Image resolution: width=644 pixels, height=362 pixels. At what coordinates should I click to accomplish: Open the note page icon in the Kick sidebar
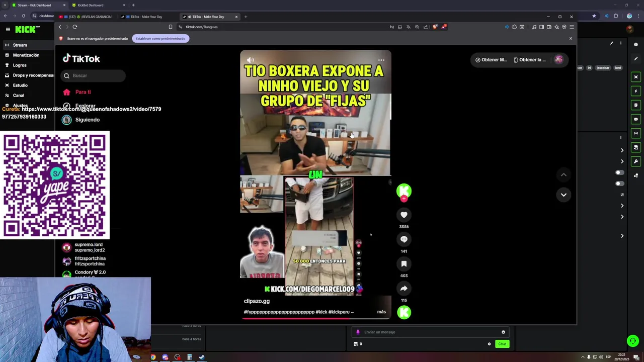pos(636,105)
